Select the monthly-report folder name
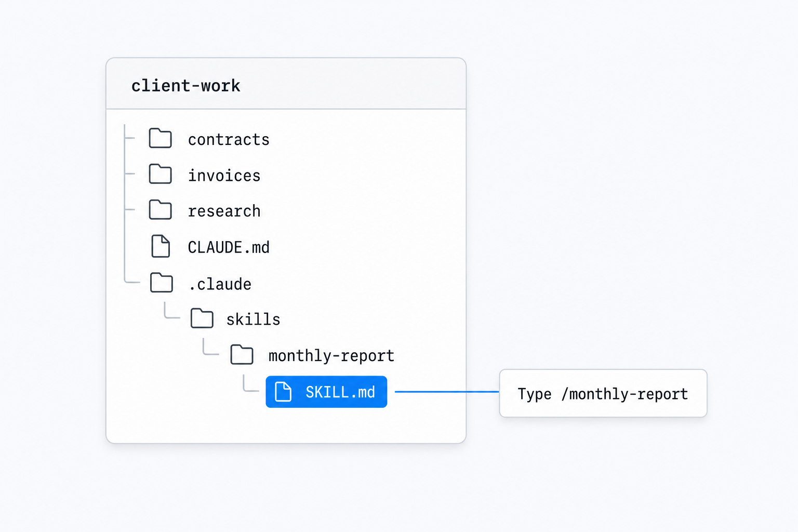The height and width of the screenshot is (532, 798). pyautogui.click(x=331, y=356)
